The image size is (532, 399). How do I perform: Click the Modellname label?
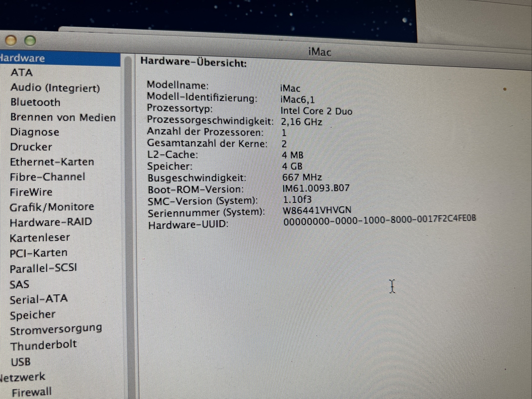coord(178,85)
